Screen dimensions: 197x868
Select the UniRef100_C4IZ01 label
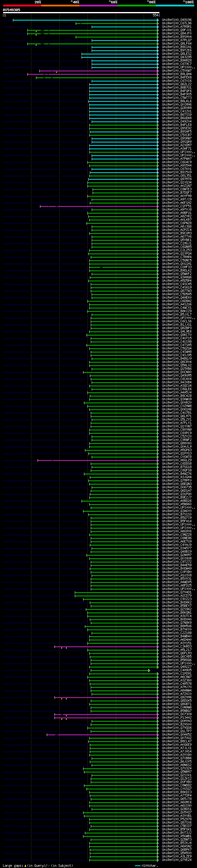coord(177,111)
